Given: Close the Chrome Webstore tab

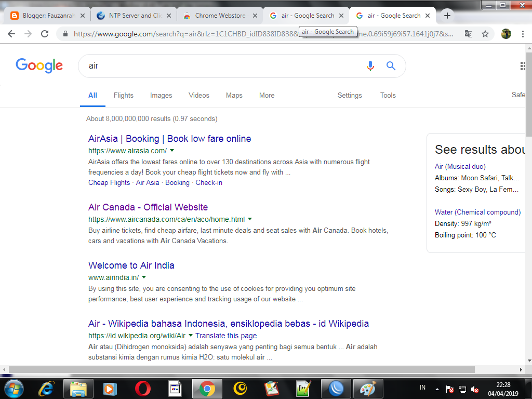Looking at the screenshot, I should click(255, 16).
